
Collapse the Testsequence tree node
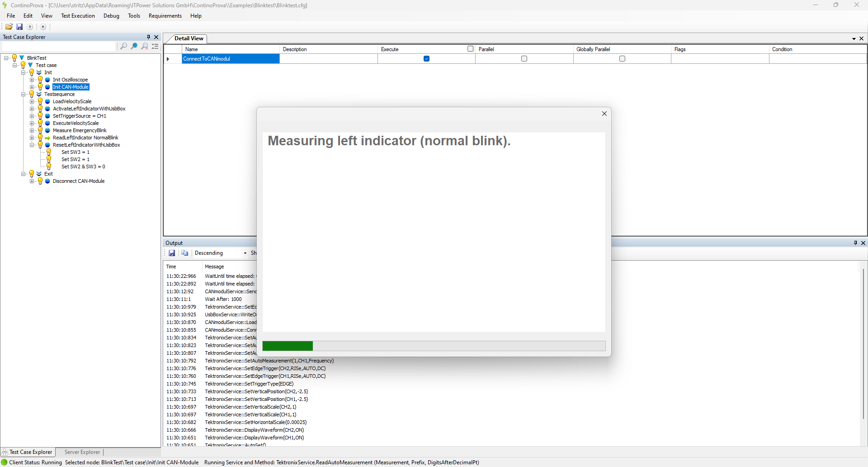(24, 94)
